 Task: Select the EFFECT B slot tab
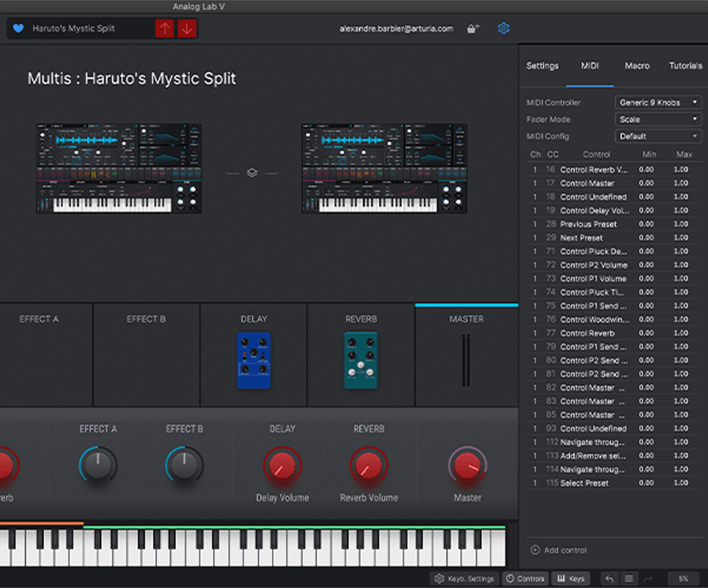click(x=146, y=355)
